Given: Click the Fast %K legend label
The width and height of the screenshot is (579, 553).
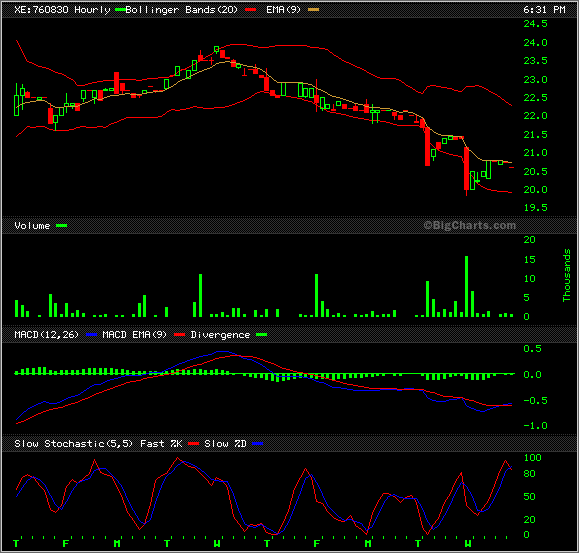Looking at the screenshot, I should [161, 444].
